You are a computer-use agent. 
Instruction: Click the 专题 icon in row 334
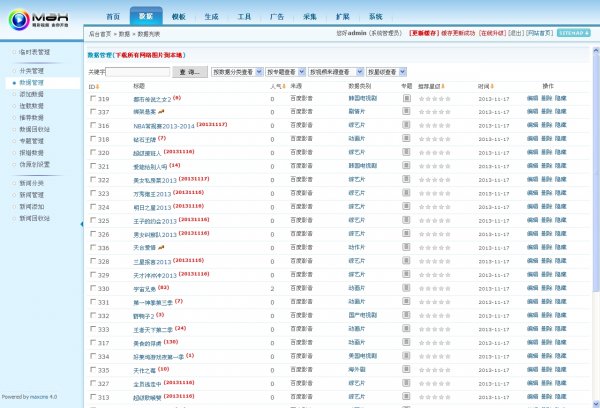[x=406, y=356]
